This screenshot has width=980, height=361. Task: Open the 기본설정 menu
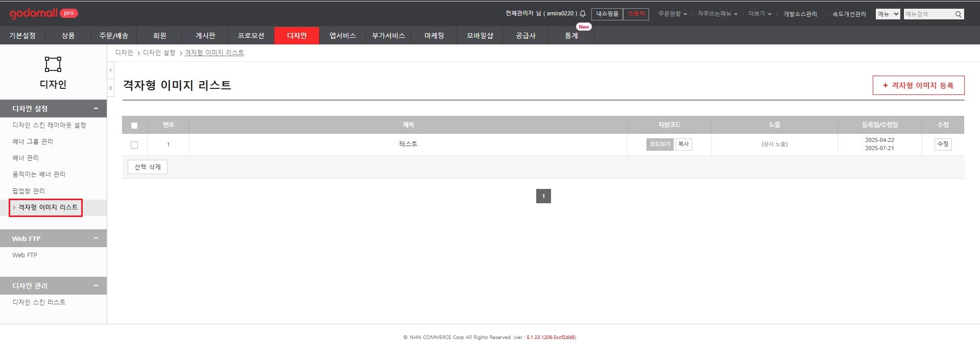coord(22,36)
